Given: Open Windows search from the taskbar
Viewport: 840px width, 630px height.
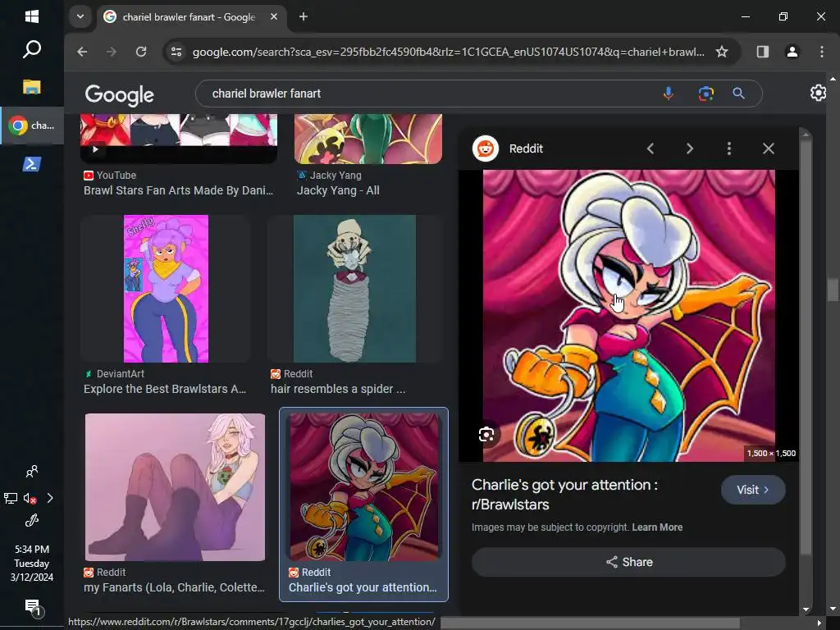Looking at the screenshot, I should [32, 49].
